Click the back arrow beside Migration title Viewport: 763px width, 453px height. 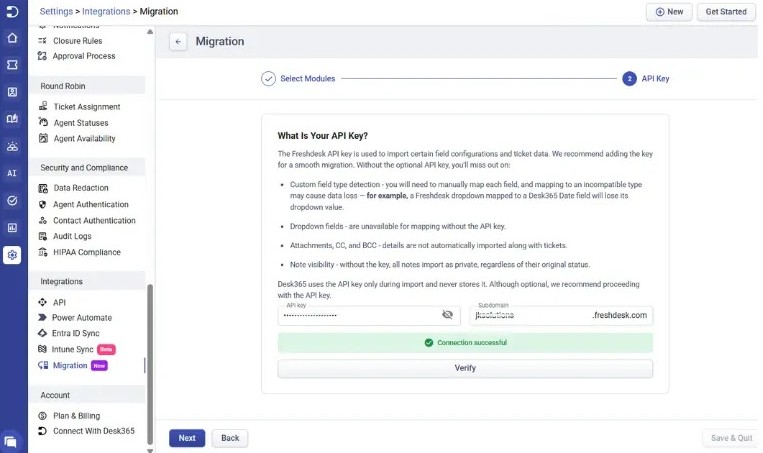[178, 42]
